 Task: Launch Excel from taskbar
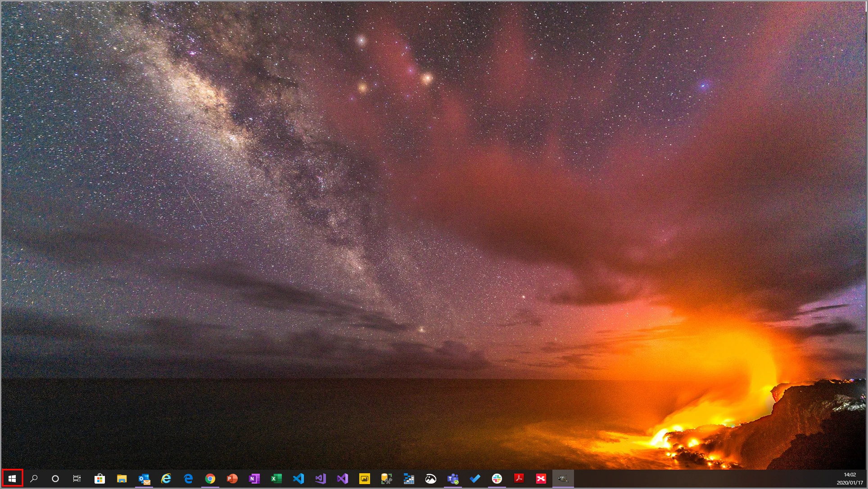pyautogui.click(x=276, y=479)
